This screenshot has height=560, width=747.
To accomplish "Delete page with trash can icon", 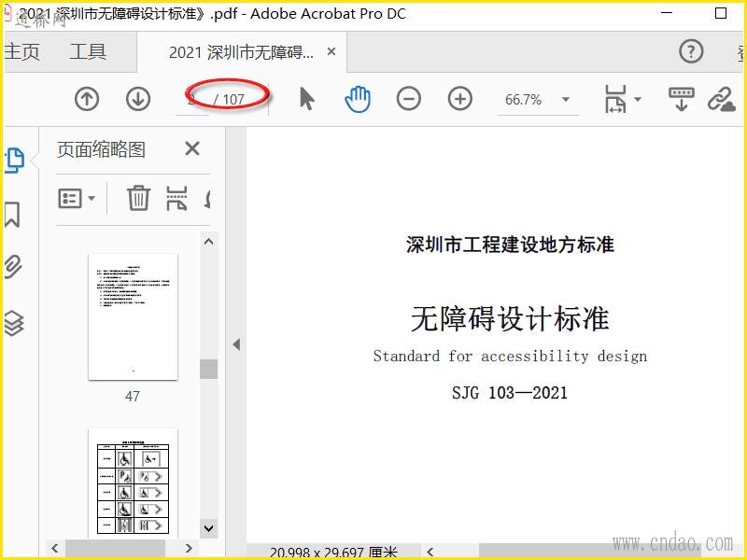I will [x=138, y=198].
